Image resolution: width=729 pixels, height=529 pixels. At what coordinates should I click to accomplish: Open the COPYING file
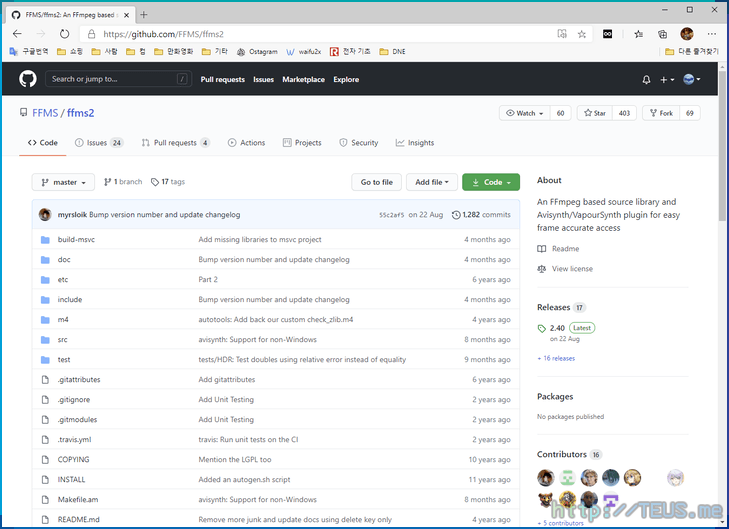[x=73, y=459]
